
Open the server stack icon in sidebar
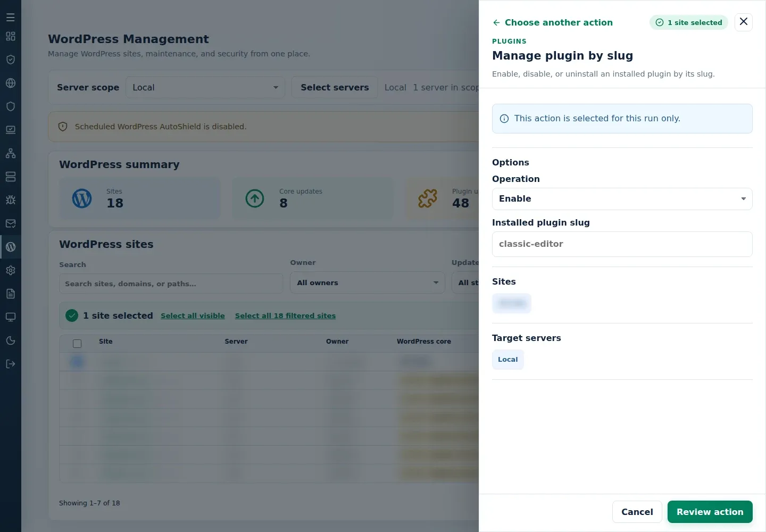11,177
